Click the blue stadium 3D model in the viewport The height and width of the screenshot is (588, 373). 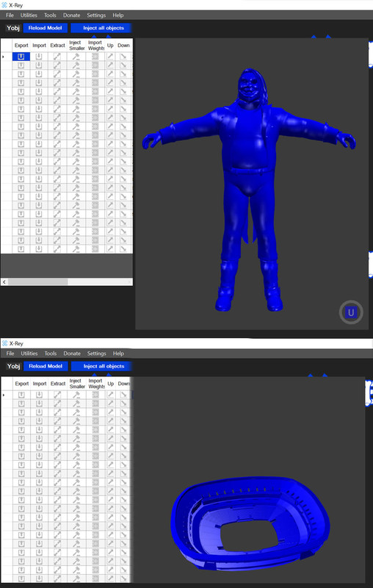250,523
